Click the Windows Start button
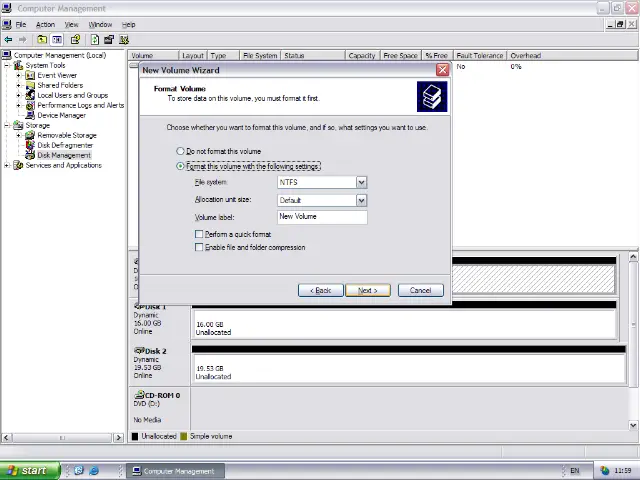This screenshot has height=480, width=640. click(27, 470)
